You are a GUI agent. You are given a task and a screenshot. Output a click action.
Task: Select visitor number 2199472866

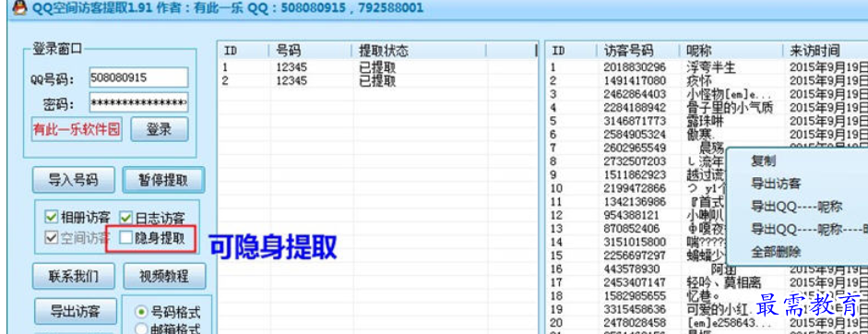635,188
